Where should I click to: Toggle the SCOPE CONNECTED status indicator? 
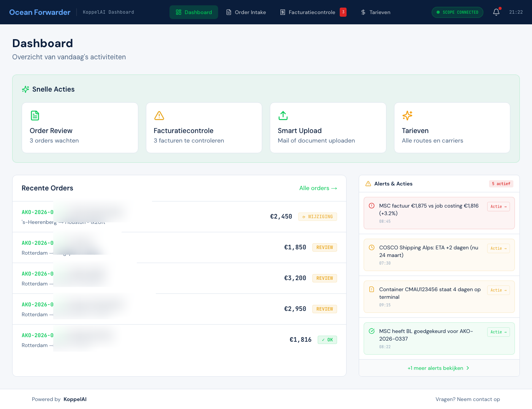click(x=457, y=12)
